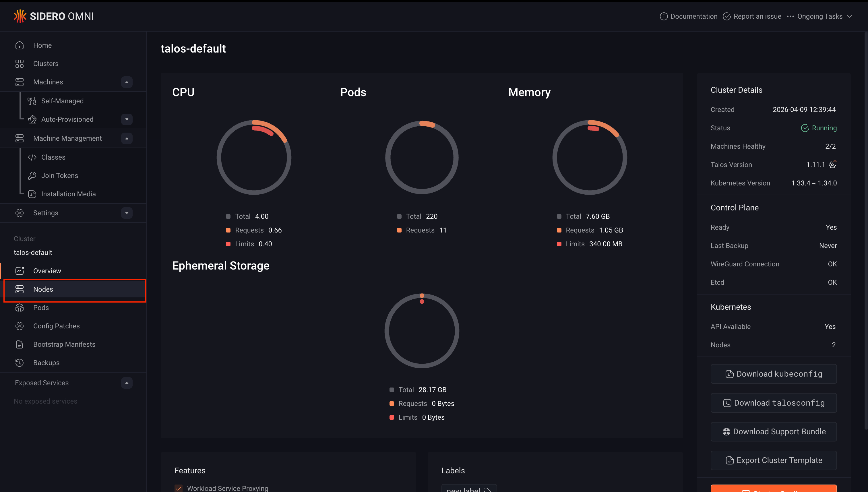Image resolution: width=868 pixels, height=492 pixels.
Task: Open cluster Overview page
Action: [x=73, y=271]
